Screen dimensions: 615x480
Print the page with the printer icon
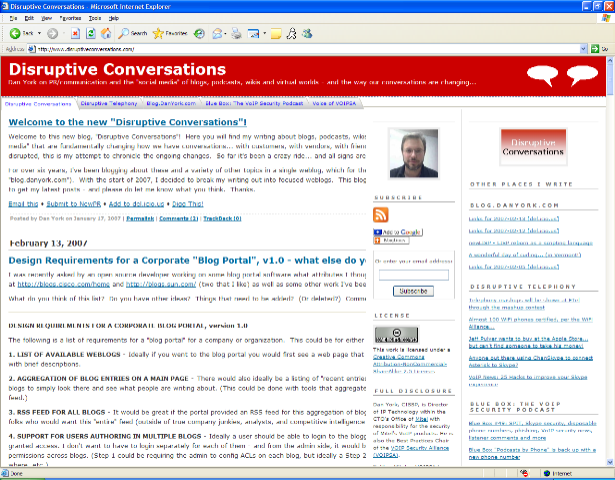coord(236,33)
